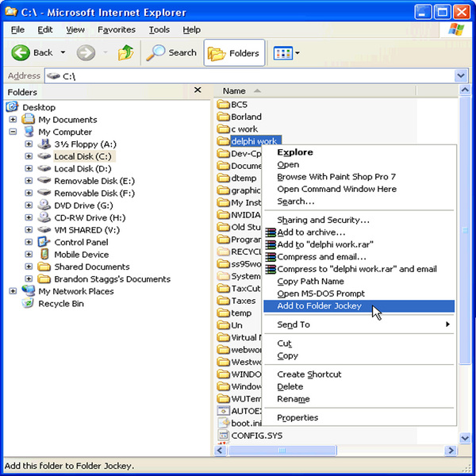Viewport: 476px width, 476px height.
Task: Open the View menu
Action: (75, 30)
